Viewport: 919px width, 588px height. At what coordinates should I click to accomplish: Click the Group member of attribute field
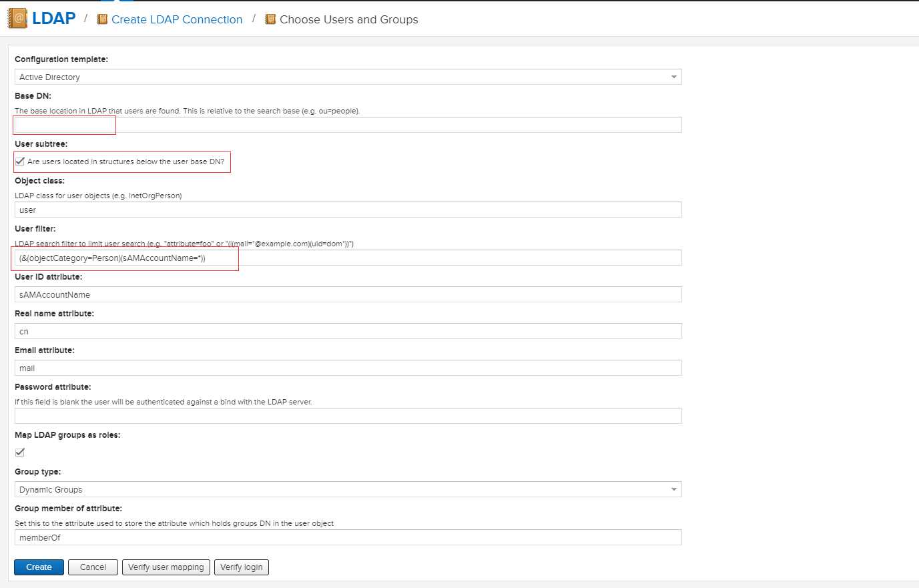coord(348,537)
